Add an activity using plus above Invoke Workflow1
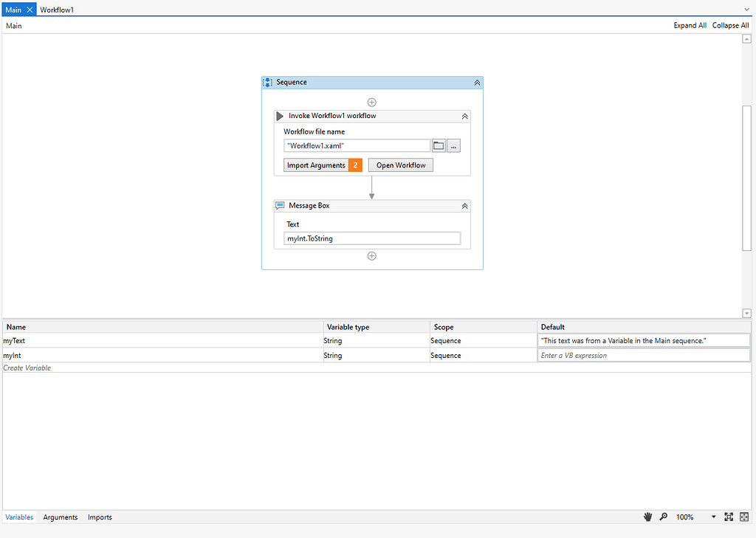The height and width of the screenshot is (538, 756). 371,102
